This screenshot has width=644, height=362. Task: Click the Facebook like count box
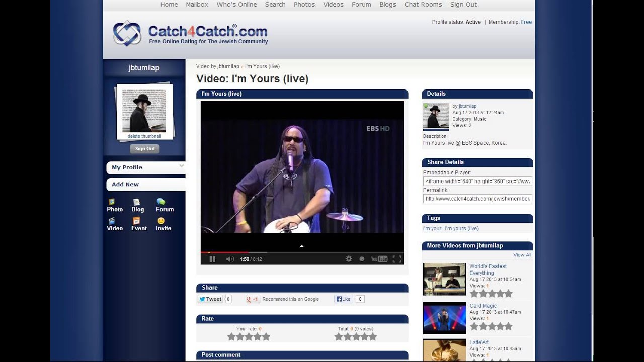point(360,299)
